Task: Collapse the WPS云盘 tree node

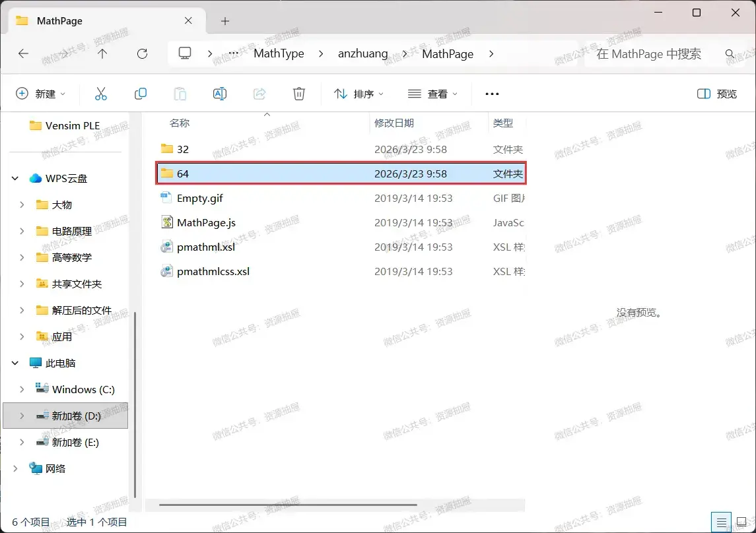Action: click(x=15, y=178)
